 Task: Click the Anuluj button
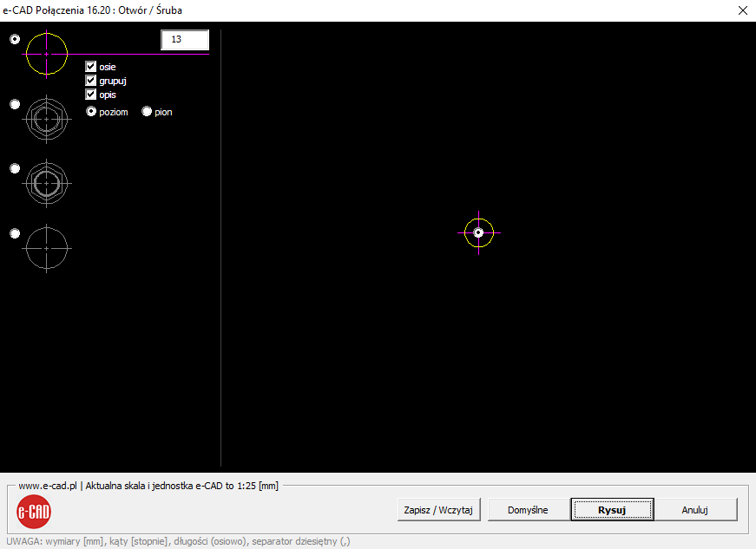(x=695, y=509)
